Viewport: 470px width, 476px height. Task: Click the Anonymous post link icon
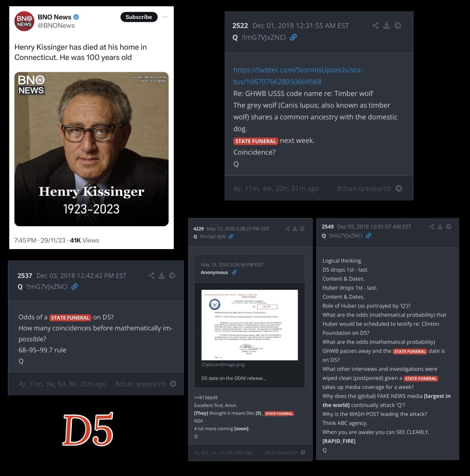[234, 272]
